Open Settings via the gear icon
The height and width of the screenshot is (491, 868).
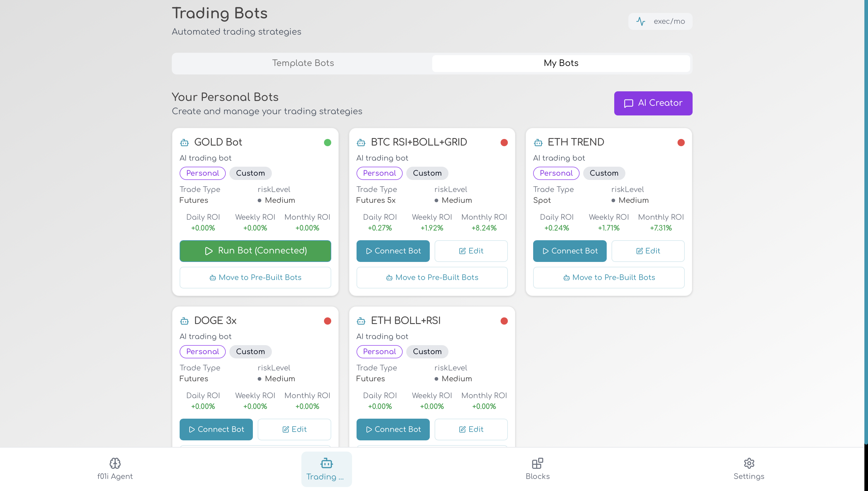click(749, 463)
